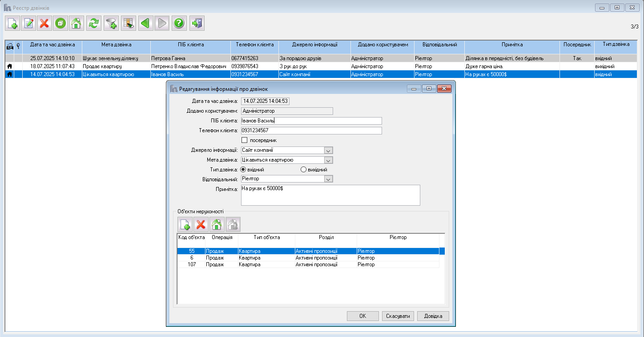
Task: Sort by Телефон клієнта column header
Action: click(x=254, y=45)
